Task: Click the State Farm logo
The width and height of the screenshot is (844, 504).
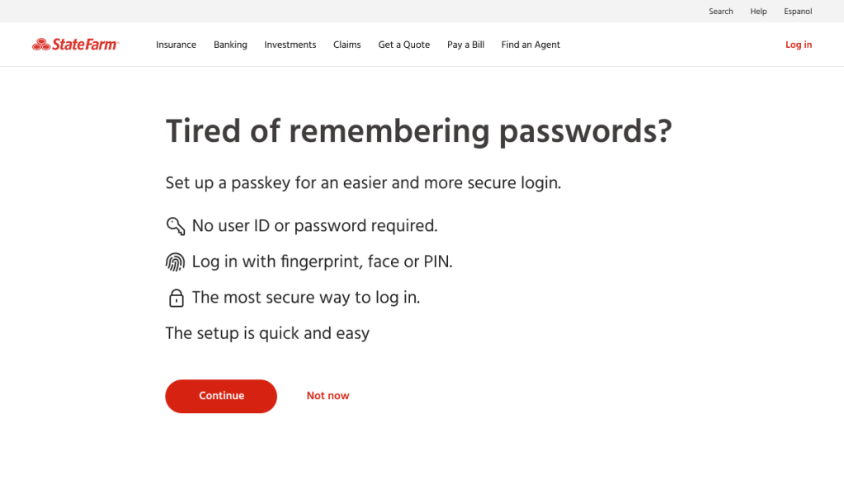Action: click(x=75, y=44)
